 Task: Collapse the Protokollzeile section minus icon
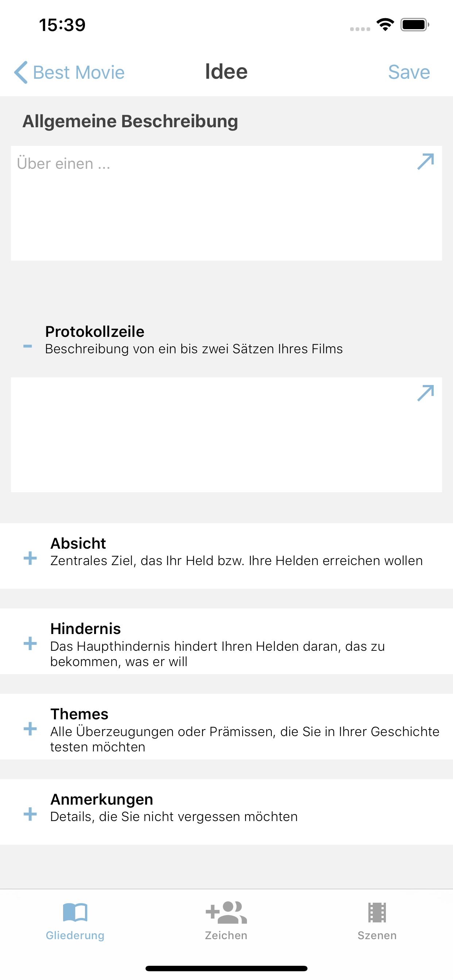28,346
